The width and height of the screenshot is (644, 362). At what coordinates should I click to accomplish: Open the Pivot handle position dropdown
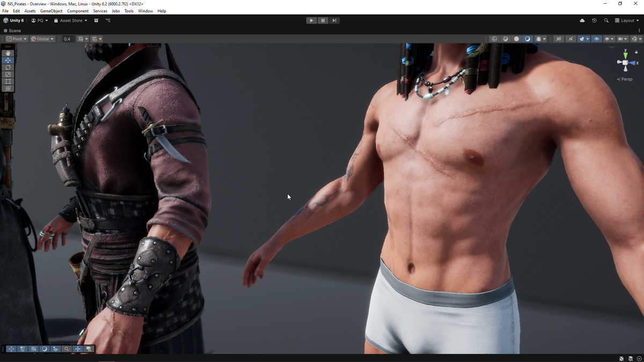click(16, 39)
